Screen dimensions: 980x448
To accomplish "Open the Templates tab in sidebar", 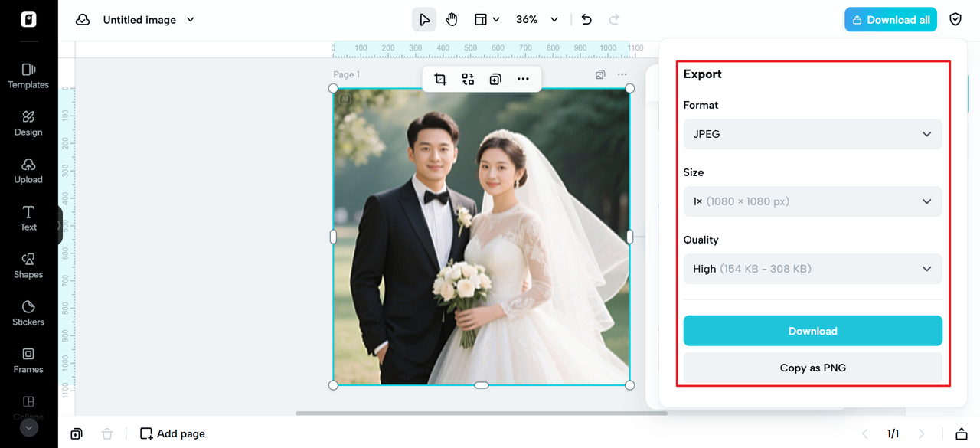I will coord(28,75).
